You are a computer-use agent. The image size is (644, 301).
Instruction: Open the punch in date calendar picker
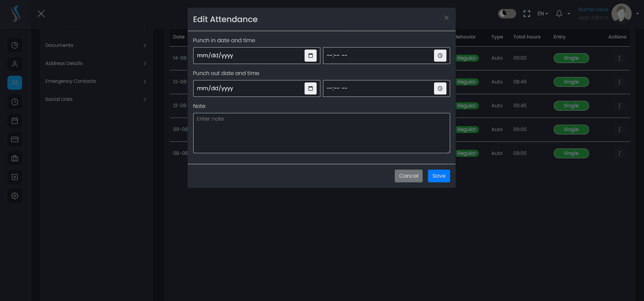point(310,56)
